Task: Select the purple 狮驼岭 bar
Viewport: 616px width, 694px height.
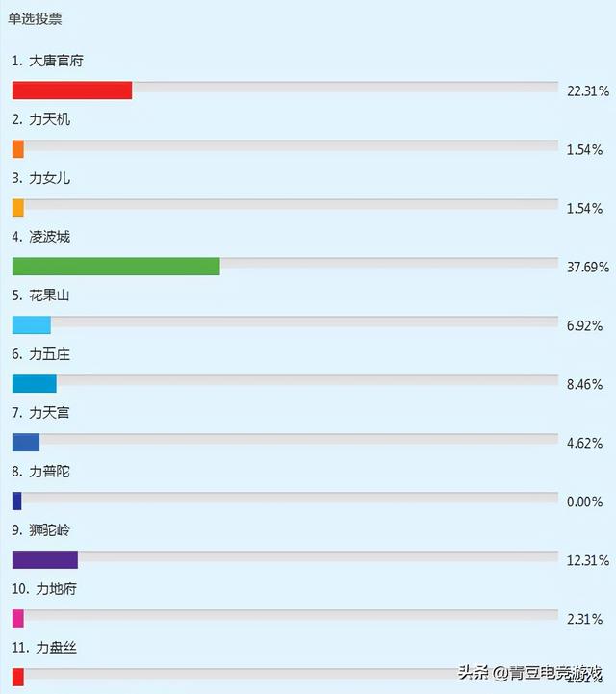Action: pos(45,560)
